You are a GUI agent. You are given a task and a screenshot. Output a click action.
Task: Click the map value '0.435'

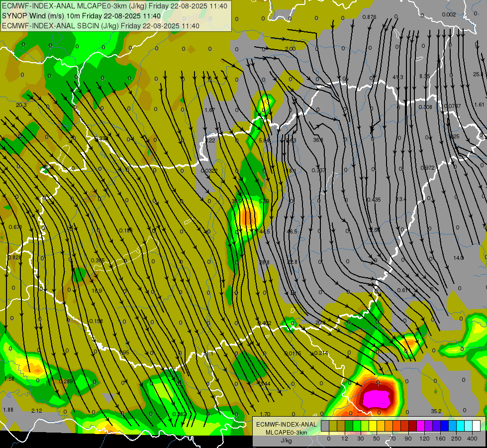click(x=374, y=200)
